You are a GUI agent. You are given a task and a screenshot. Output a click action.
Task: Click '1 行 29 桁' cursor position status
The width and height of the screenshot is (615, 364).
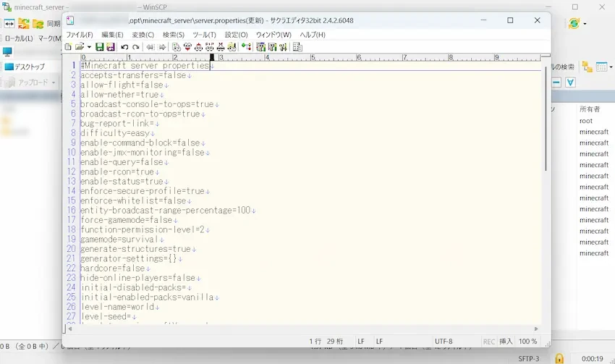[326, 342]
